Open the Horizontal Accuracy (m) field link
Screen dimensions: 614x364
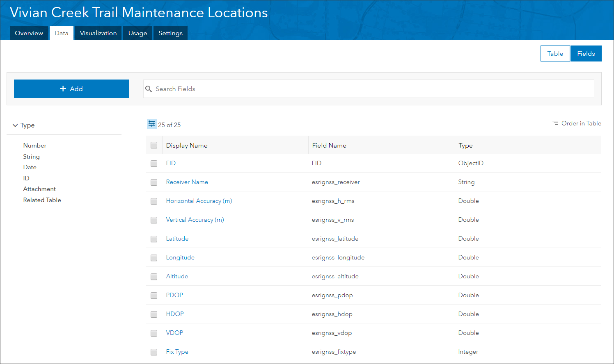click(x=199, y=201)
